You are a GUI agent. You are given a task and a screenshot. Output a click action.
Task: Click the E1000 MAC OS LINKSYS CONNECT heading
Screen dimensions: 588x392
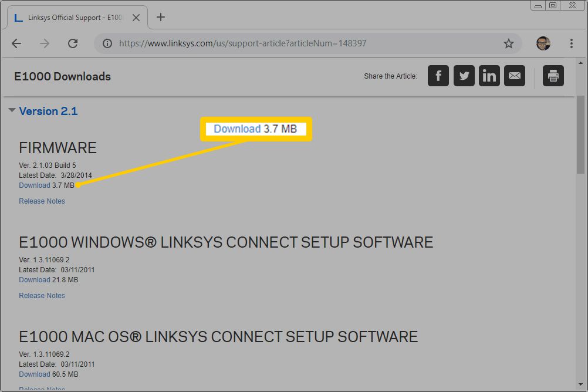(x=219, y=337)
